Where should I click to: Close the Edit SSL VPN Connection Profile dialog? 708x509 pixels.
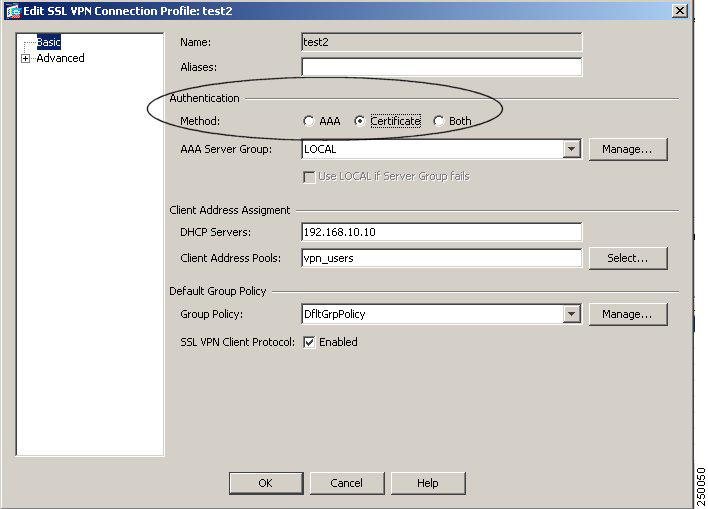point(680,10)
